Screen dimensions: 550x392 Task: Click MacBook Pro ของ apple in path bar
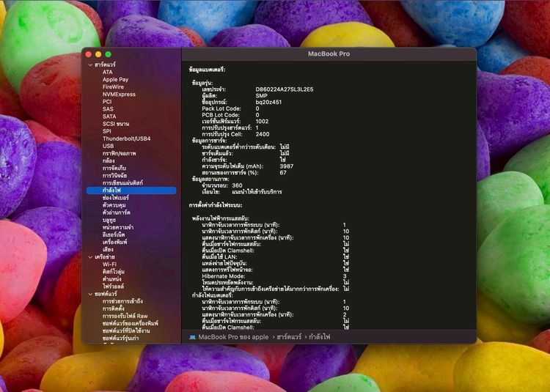pyautogui.click(x=233, y=337)
